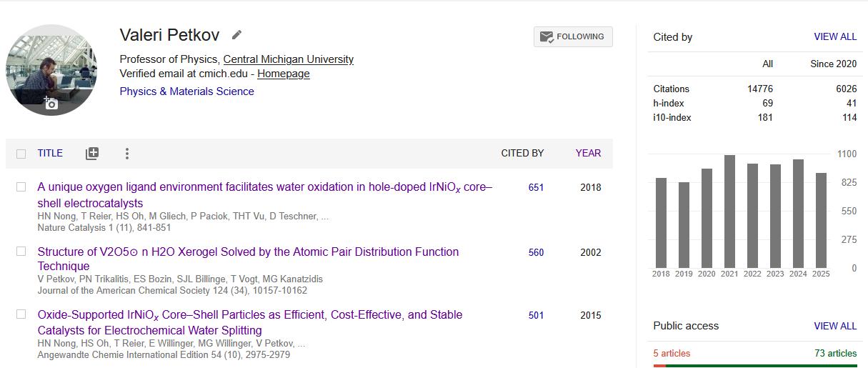
Task: Visit the Homepage link
Action: [284, 74]
